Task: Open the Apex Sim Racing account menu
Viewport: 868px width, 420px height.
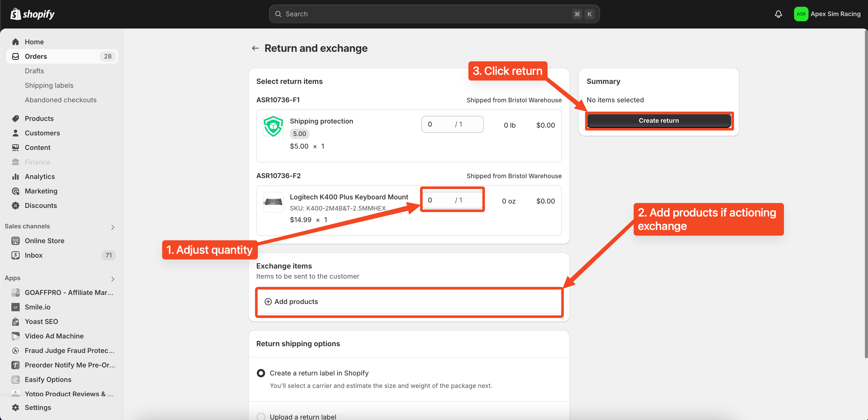Action: (x=827, y=14)
